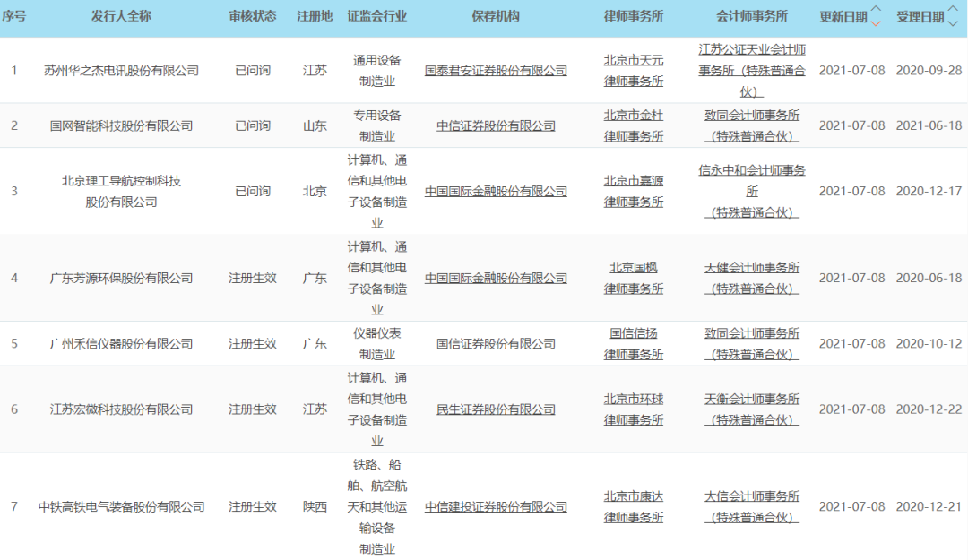The width and height of the screenshot is (968, 560).
Task: Click the 证监会行业 column header
Action: pos(377,17)
